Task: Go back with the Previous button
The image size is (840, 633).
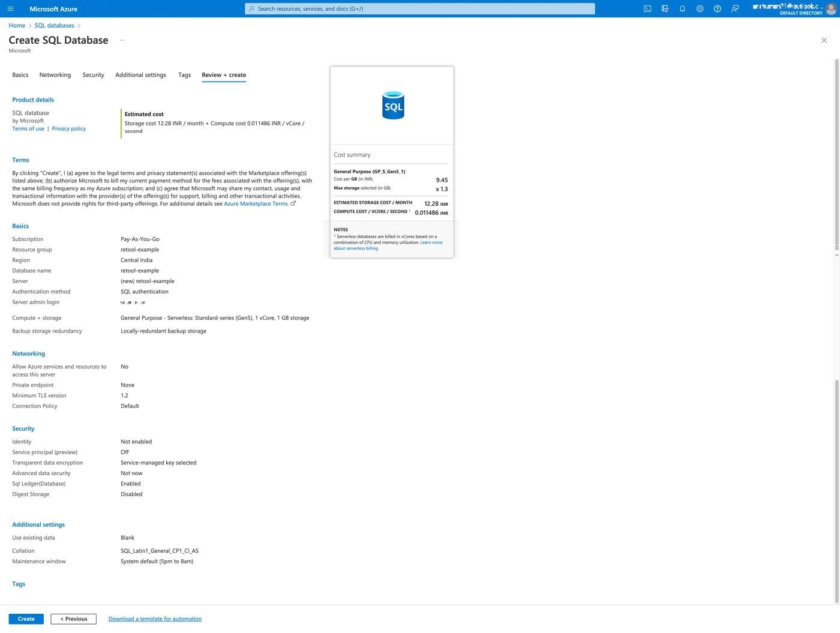Action: click(73, 619)
